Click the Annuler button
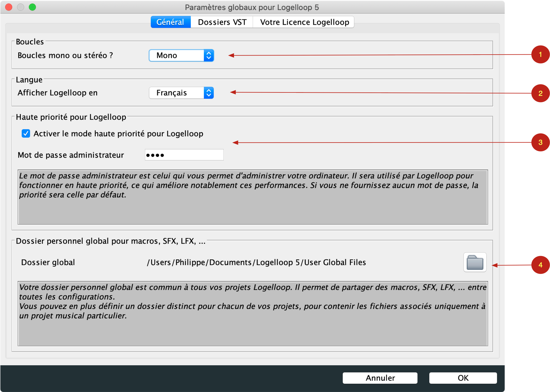Screen dimensions: 550x392 [x=380, y=378]
